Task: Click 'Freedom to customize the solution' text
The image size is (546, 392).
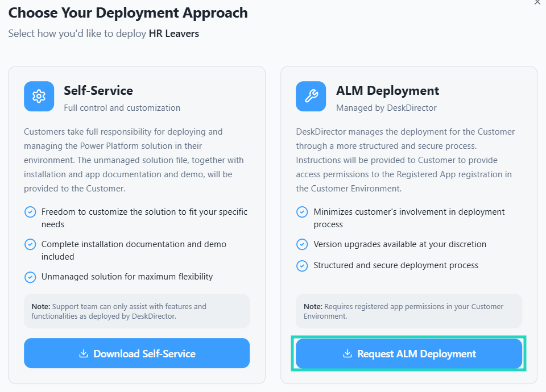Action: click(144, 218)
